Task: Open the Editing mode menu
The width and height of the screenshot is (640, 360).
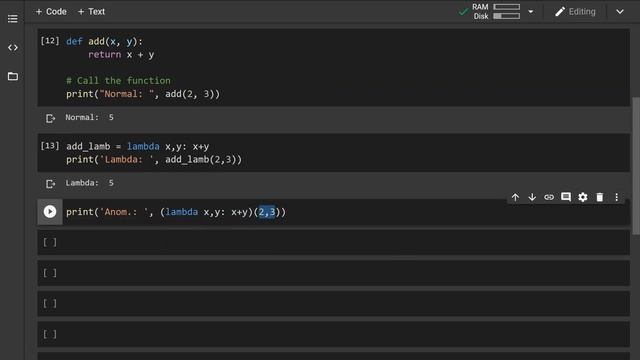Action: tap(576, 11)
